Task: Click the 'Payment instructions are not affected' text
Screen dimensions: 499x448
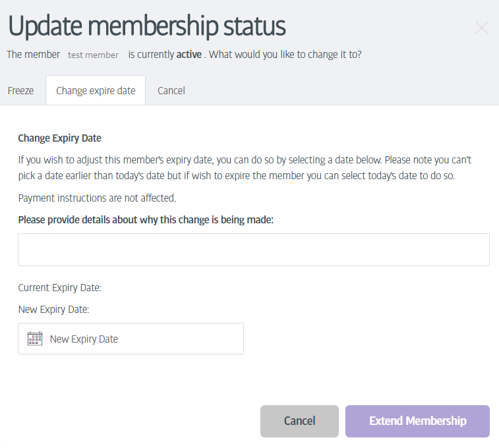Action: [97, 198]
